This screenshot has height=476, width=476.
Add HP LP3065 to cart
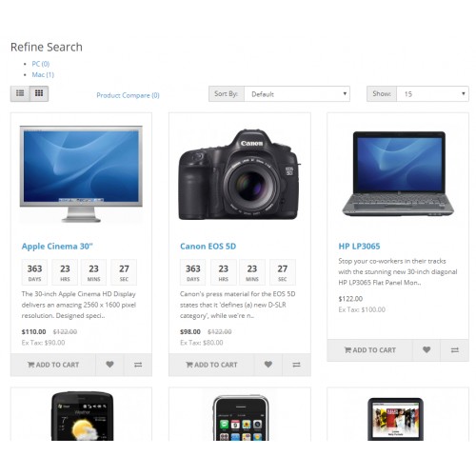pos(369,350)
